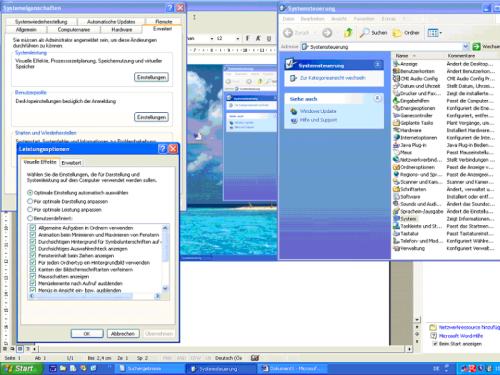The height and width of the screenshot is (375, 500).
Task: Expand the address bar dropdown
Action: (x=466, y=47)
